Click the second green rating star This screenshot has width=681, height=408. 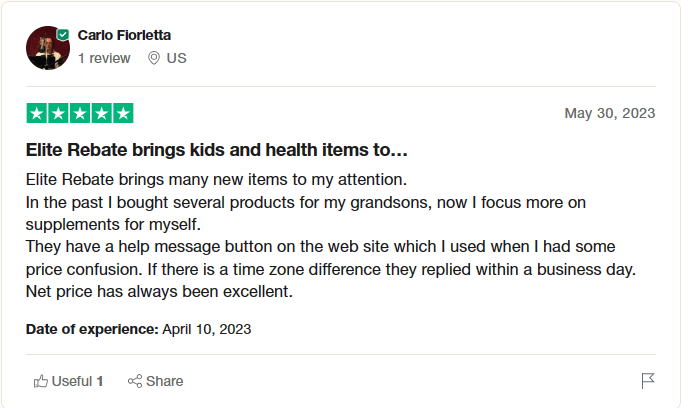(x=58, y=113)
